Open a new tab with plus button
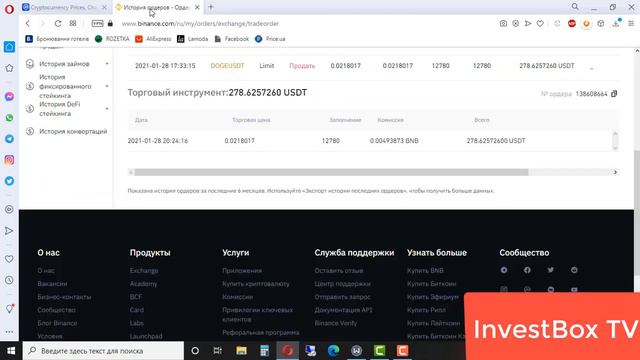640x360 pixels. pos(211,7)
